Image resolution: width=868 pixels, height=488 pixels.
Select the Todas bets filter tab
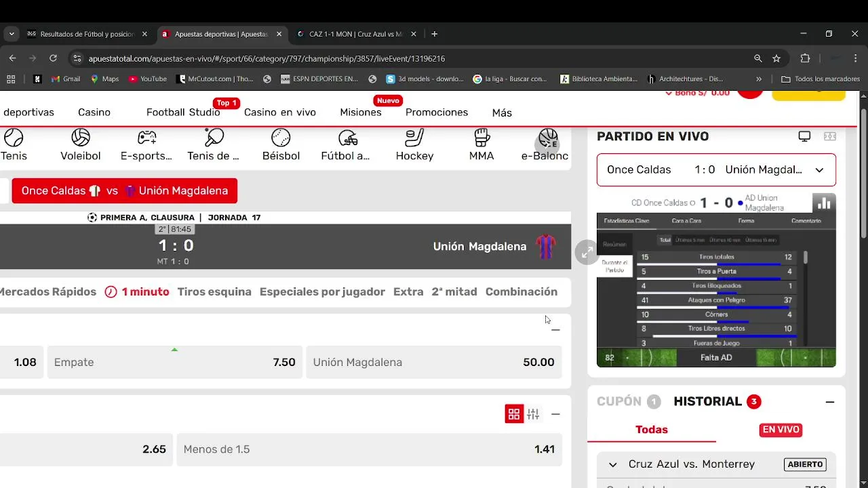[652, 430]
